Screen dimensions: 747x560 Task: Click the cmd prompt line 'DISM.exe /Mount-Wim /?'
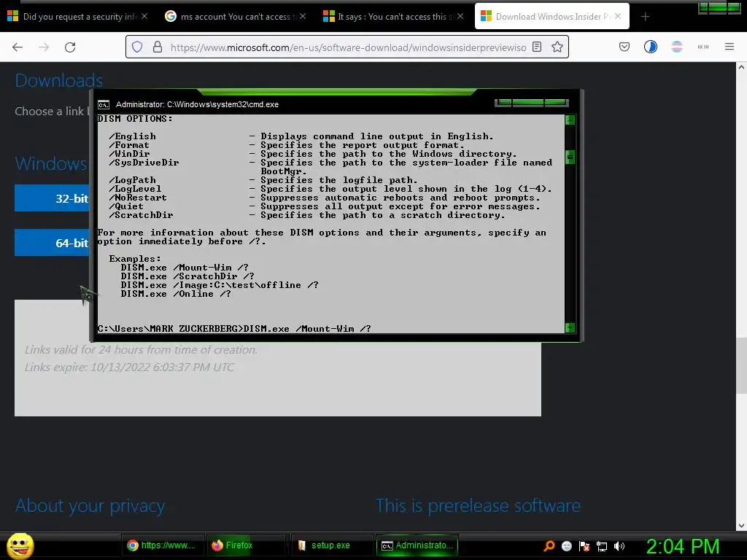(234, 329)
